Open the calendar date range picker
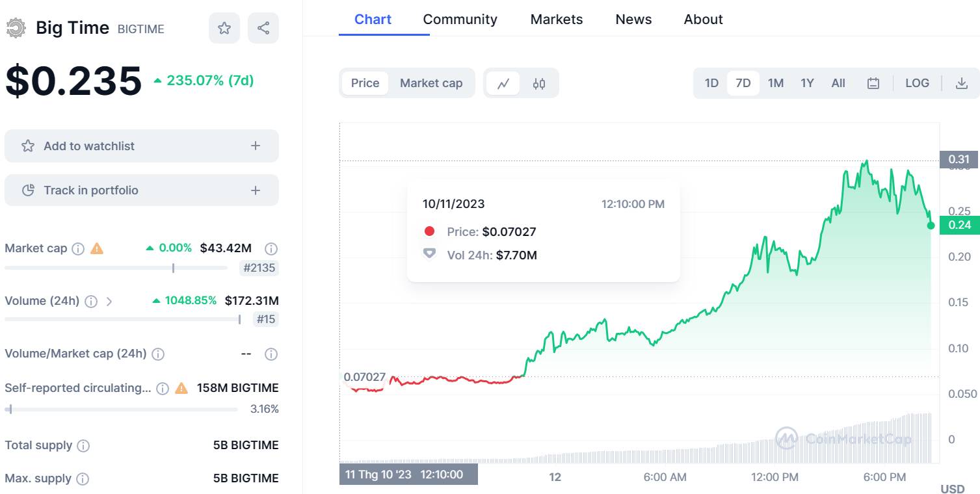This screenshot has width=980, height=494. tap(873, 83)
